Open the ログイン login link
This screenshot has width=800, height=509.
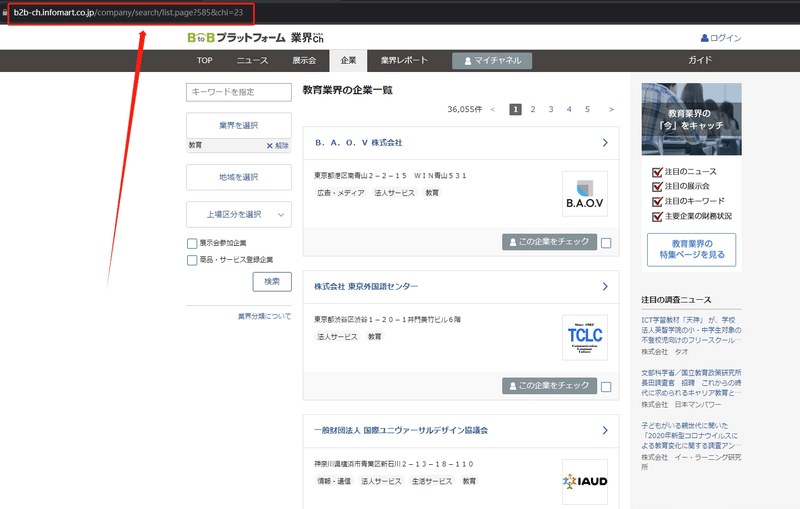721,38
